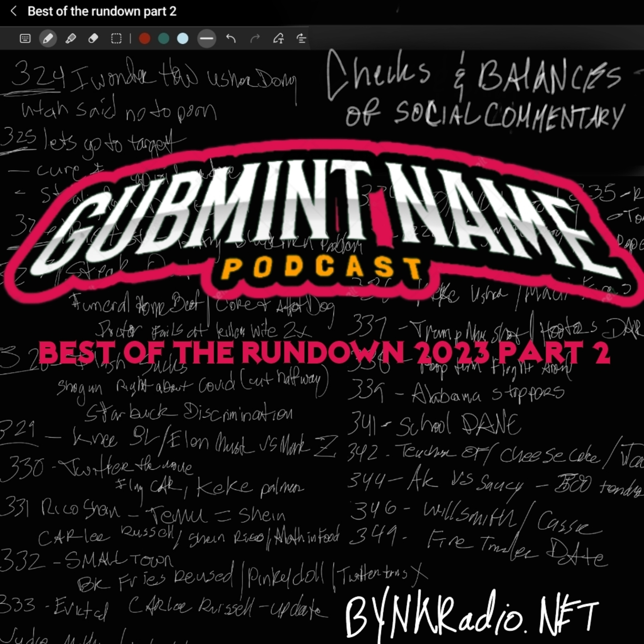Pick the light blue pen color
The width and height of the screenshot is (644, 644).
point(183,39)
